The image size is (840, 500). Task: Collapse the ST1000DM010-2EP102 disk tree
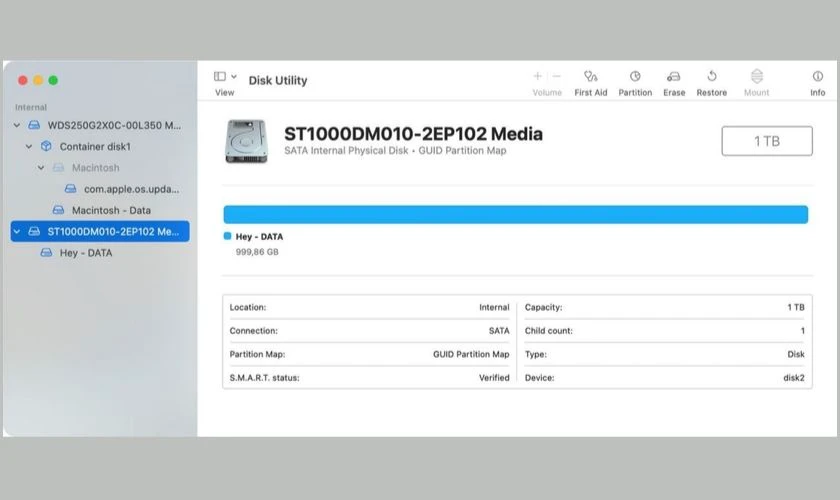[17, 232]
